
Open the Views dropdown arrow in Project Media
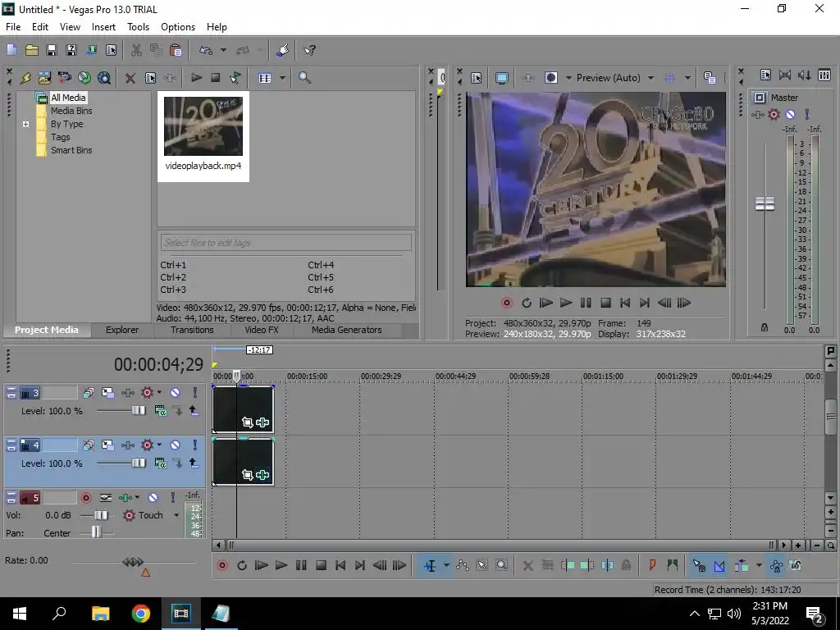point(282,78)
